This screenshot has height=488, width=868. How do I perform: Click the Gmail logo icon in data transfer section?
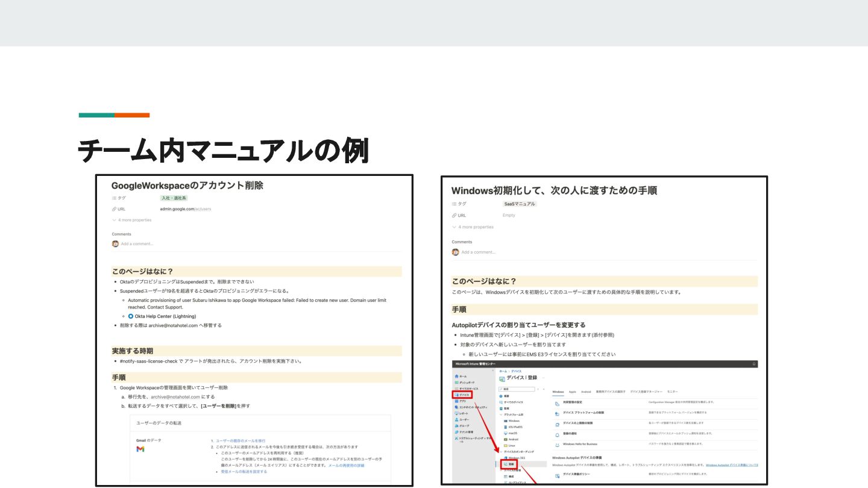coord(140,449)
